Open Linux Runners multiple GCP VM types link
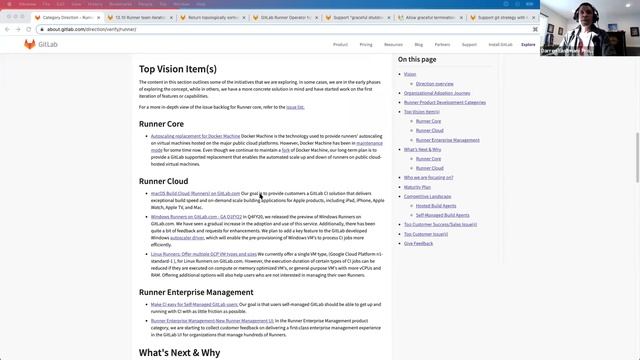This screenshot has height=360, width=640. pos(204,254)
